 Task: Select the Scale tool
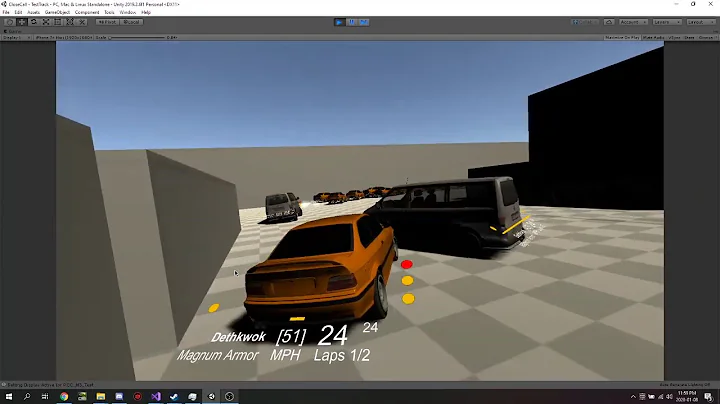pyautogui.click(x=46, y=22)
